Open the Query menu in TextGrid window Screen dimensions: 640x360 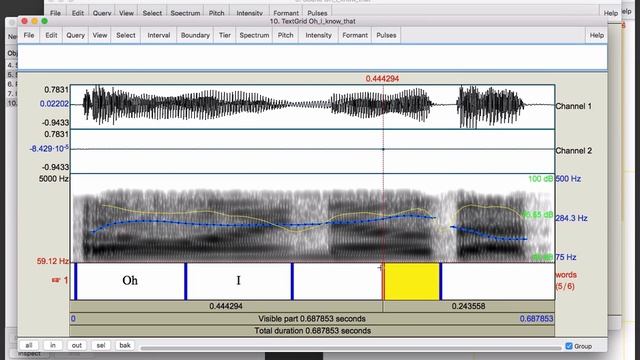pyautogui.click(x=76, y=35)
